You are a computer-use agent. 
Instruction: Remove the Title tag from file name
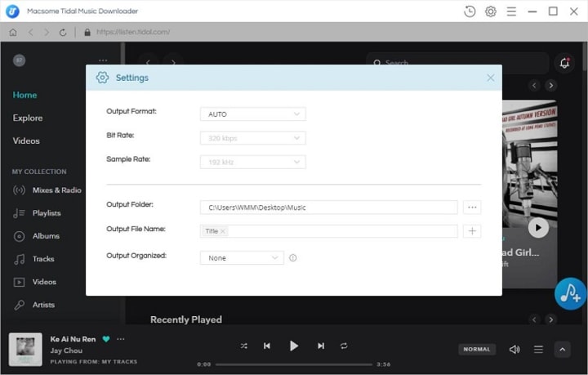click(223, 231)
